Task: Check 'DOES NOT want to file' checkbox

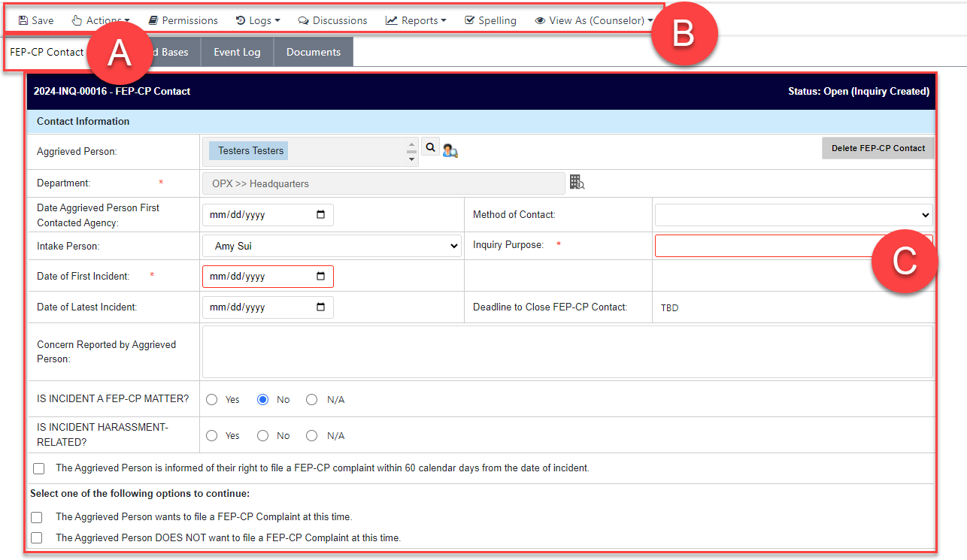Action: [37, 538]
